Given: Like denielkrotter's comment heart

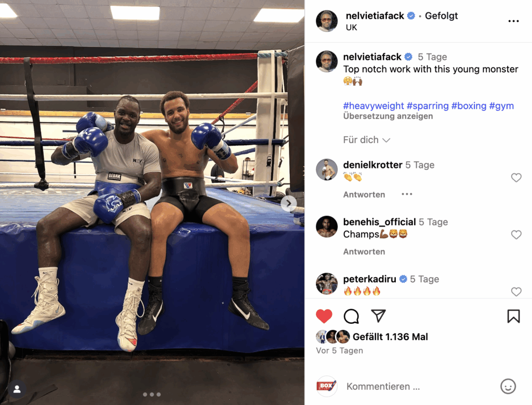Looking at the screenshot, I should click(516, 178).
